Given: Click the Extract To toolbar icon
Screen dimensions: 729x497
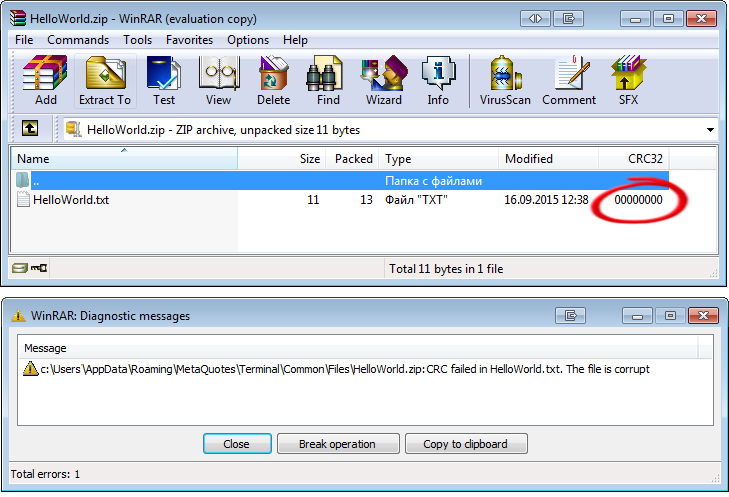Looking at the screenshot, I should coord(105,80).
